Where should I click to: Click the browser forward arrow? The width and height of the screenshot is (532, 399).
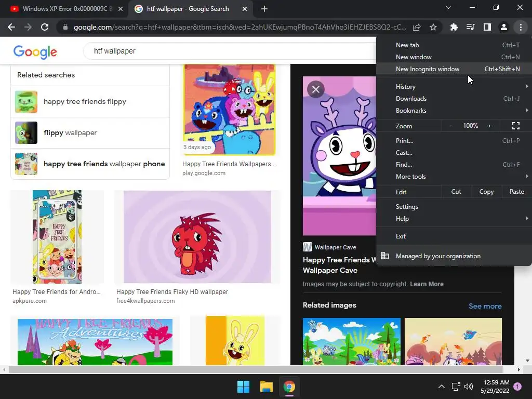tap(28, 27)
